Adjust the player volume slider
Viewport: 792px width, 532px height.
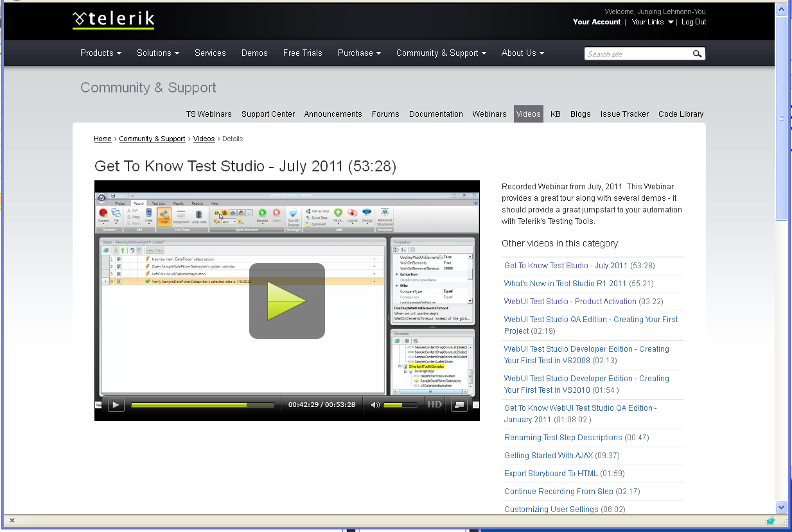[x=401, y=405]
